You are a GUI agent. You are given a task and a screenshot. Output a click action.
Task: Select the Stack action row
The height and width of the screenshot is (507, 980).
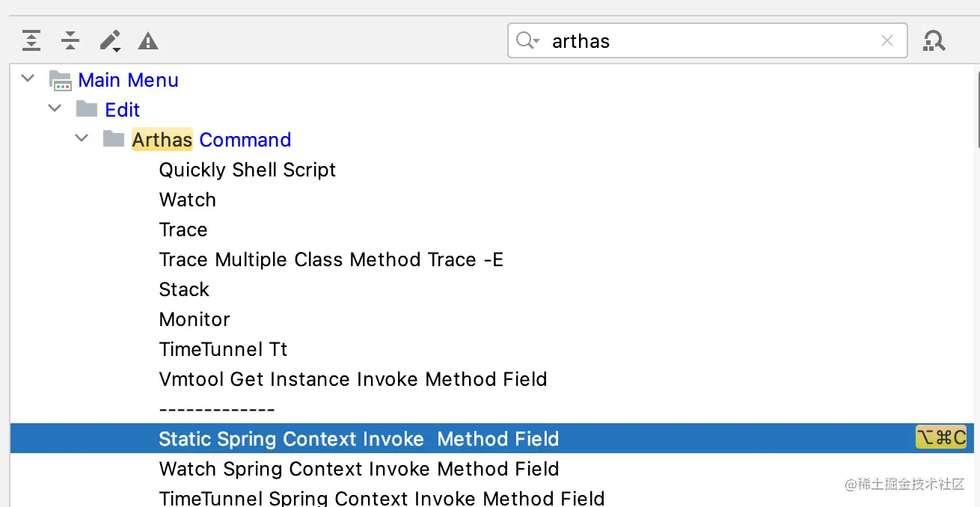tap(184, 289)
